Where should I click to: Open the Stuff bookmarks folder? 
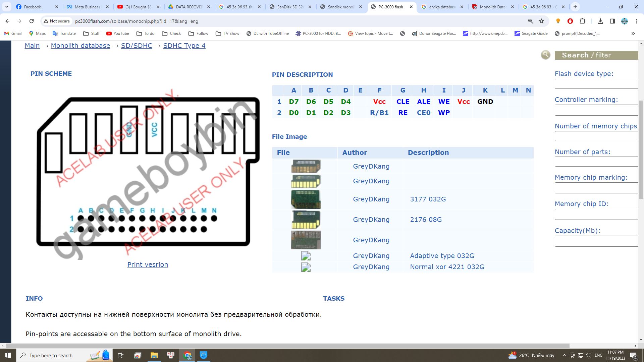(91, 34)
